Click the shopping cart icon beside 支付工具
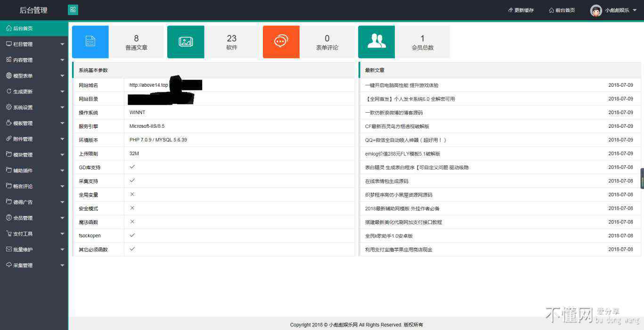The height and width of the screenshot is (330, 644). tap(9, 233)
